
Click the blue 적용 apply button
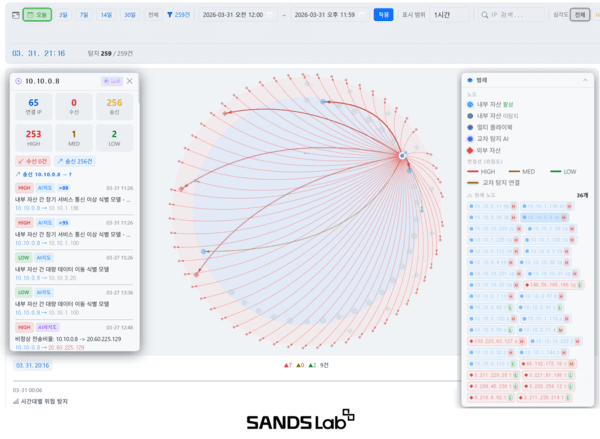(x=383, y=15)
